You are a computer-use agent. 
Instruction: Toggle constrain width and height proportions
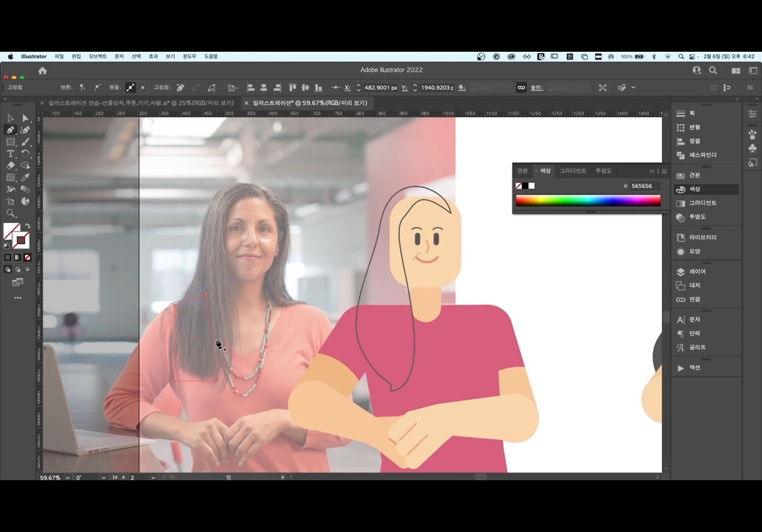pyautogui.click(x=521, y=87)
